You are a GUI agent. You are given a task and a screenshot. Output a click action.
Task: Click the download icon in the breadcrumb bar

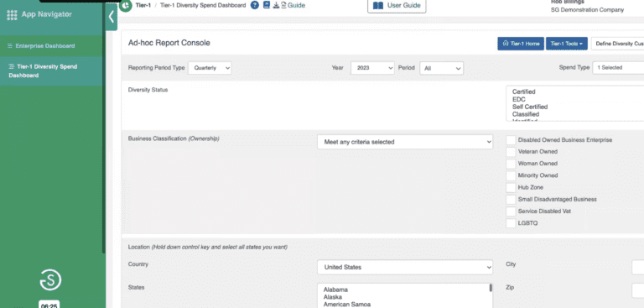276,5
